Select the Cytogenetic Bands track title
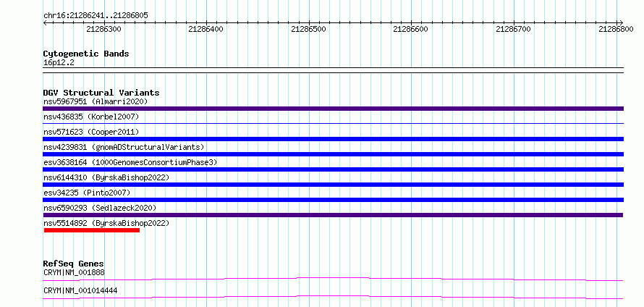Image resolution: width=644 pixels, height=307 pixels. (x=86, y=54)
